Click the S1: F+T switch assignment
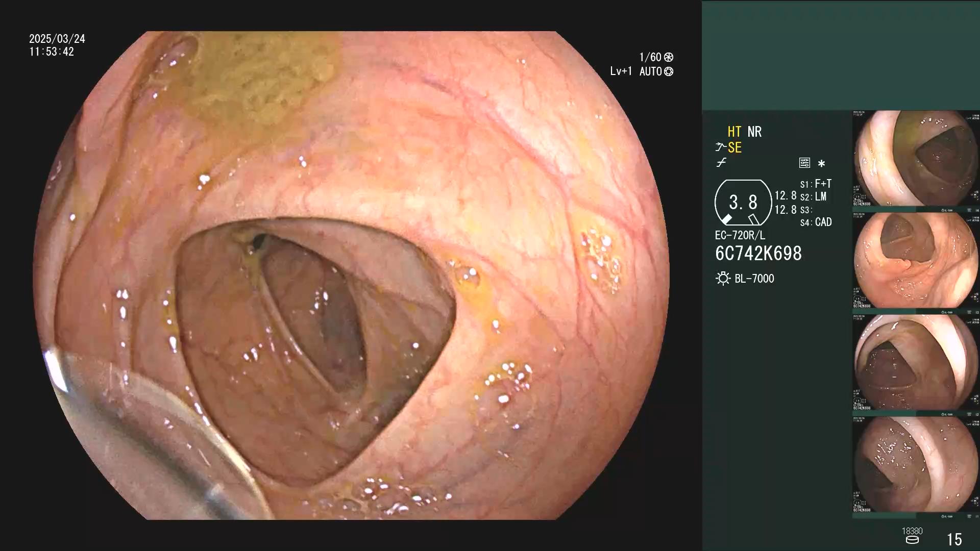980x551 pixels. pos(816,184)
